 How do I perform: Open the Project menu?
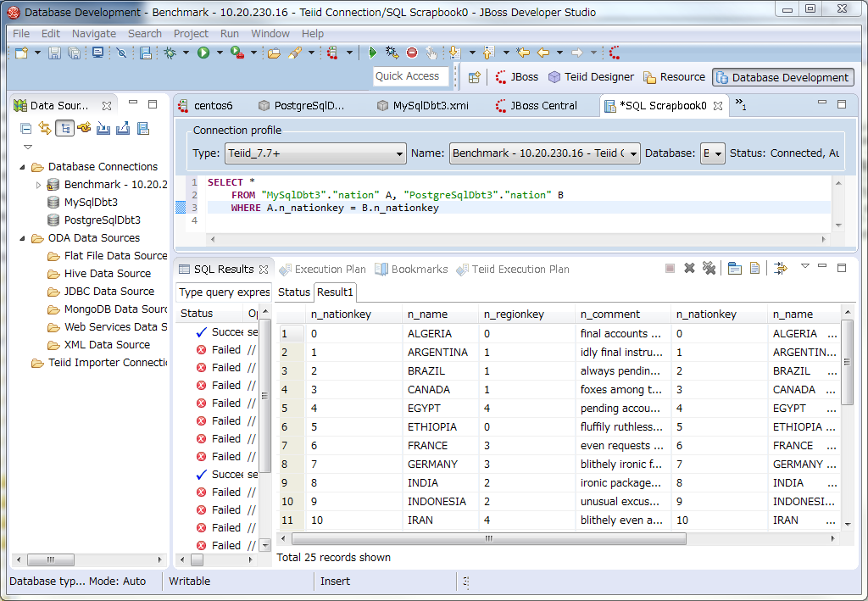pos(191,34)
